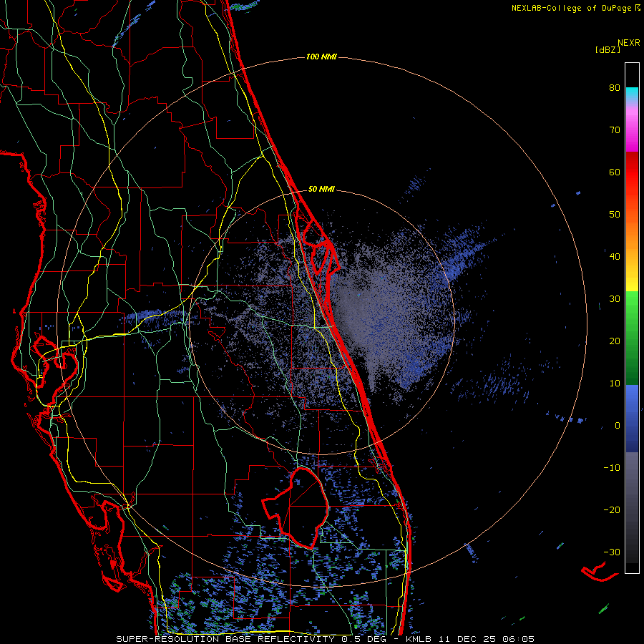Click the blue segment of color bar
Screen dimensions: 644x644
tap(632, 419)
